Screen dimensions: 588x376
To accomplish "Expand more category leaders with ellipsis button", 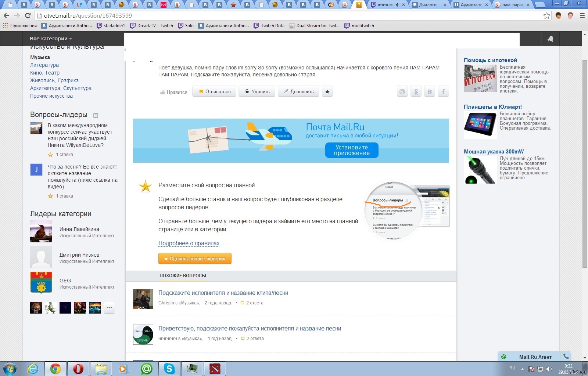I will (109, 307).
